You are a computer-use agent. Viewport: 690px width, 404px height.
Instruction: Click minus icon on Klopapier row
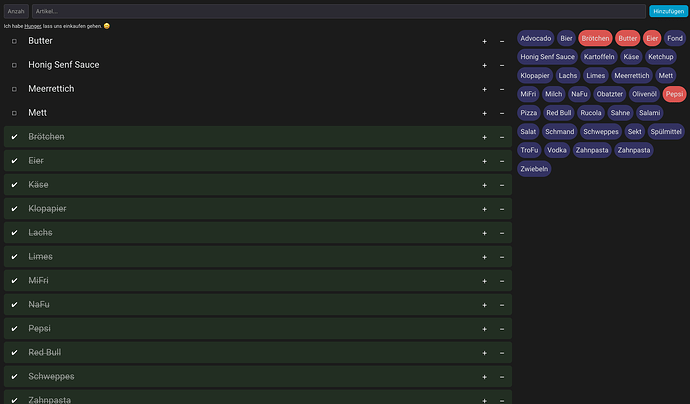click(x=502, y=209)
